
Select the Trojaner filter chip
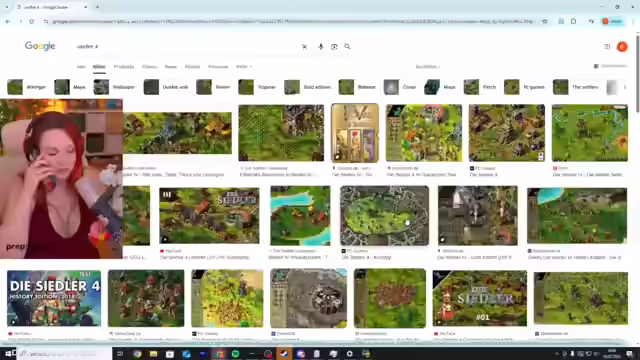coord(258,87)
